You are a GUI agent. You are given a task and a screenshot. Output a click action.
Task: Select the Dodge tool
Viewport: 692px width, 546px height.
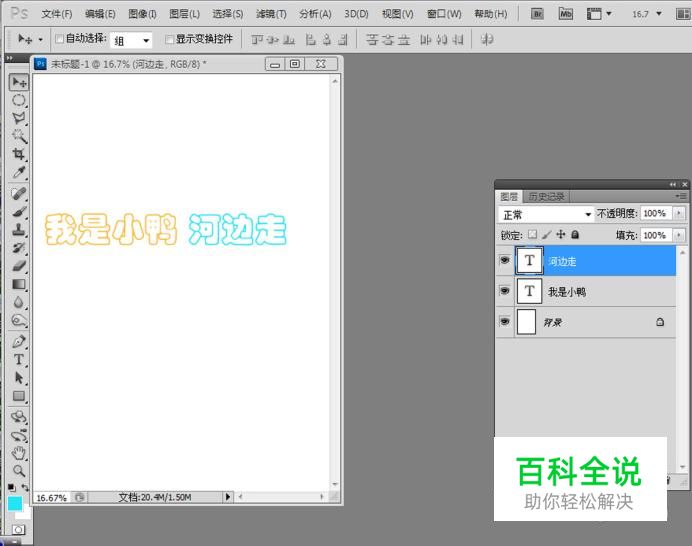click(x=19, y=320)
